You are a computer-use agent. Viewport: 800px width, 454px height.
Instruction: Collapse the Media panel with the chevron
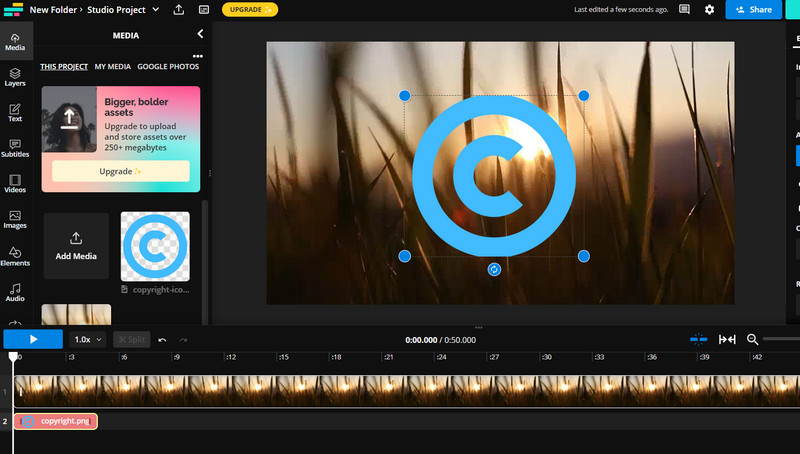pos(199,35)
